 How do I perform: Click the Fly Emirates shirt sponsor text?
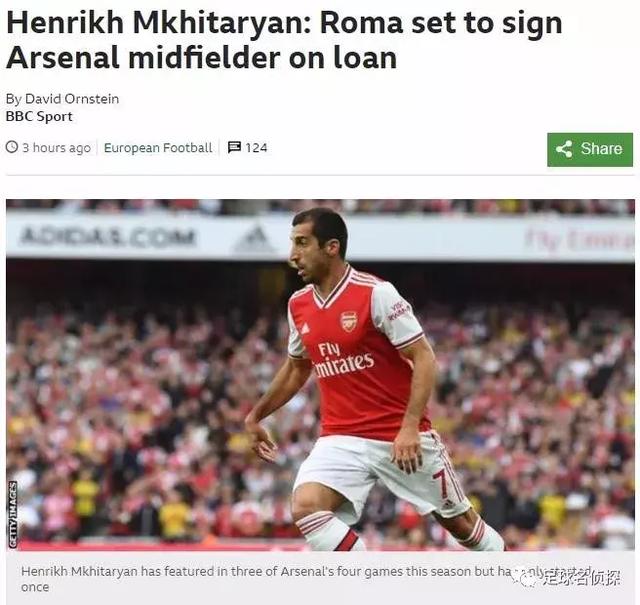[x=342, y=359]
